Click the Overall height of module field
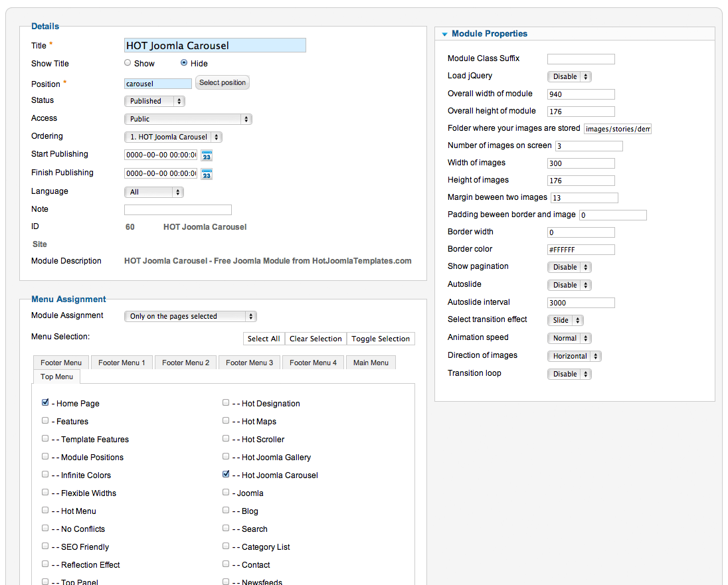The width and height of the screenshot is (728, 585). [581, 112]
